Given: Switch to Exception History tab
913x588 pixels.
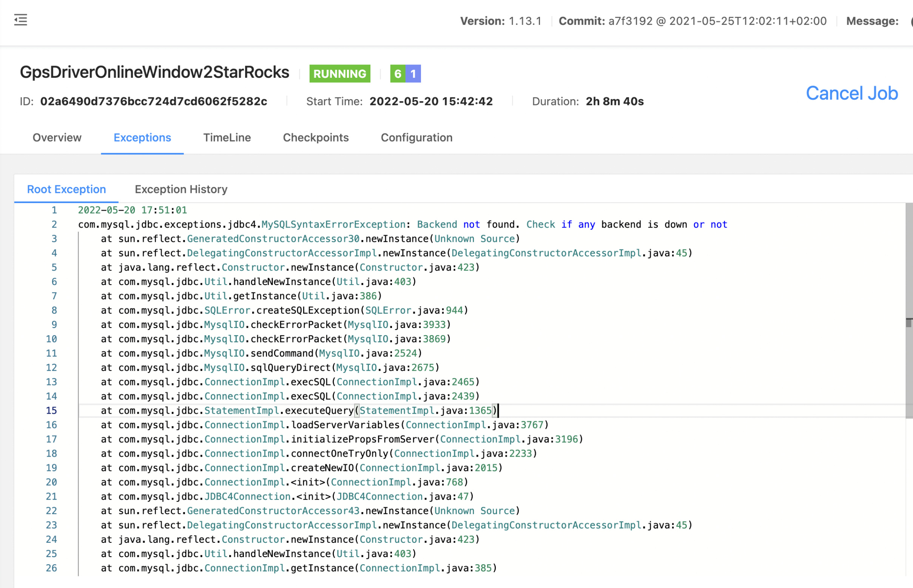Looking at the screenshot, I should coord(181,189).
